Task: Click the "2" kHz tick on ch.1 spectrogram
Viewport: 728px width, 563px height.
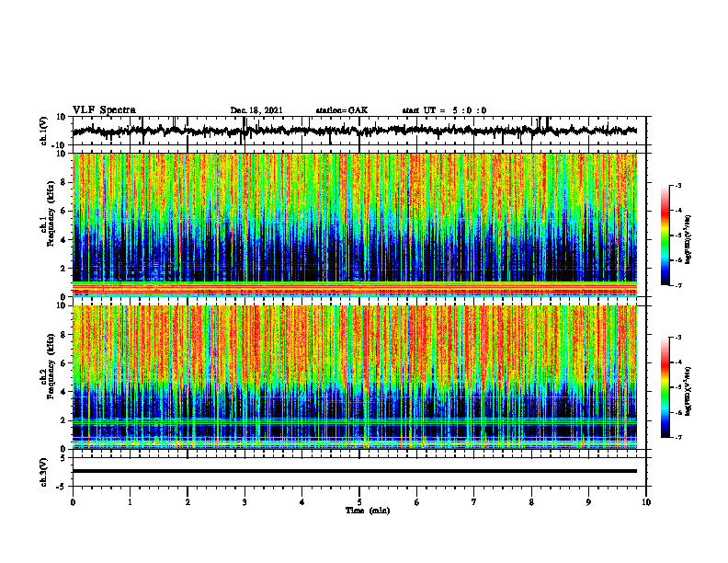Action: (x=63, y=268)
